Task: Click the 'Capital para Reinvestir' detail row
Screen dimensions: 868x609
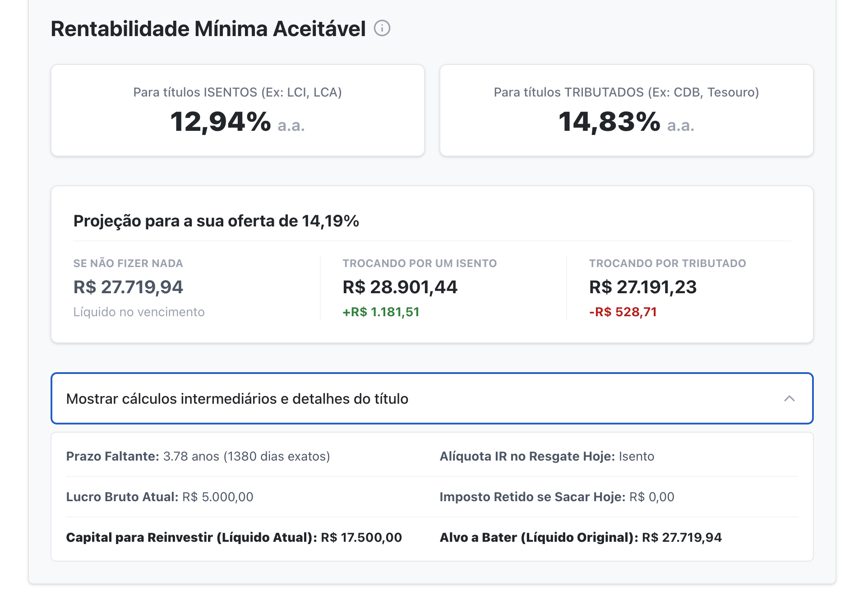Action: coord(234,537)
